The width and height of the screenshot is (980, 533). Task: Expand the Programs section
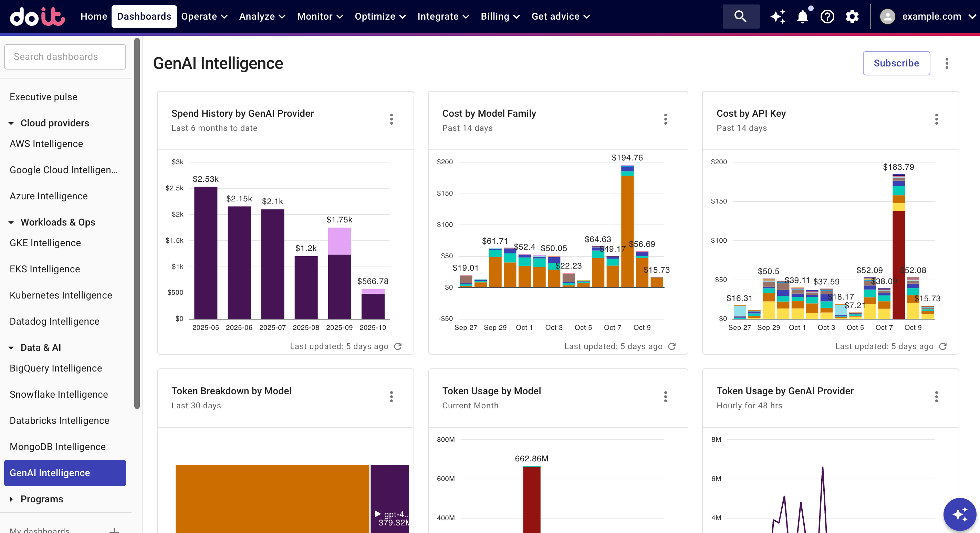point(11,499)
